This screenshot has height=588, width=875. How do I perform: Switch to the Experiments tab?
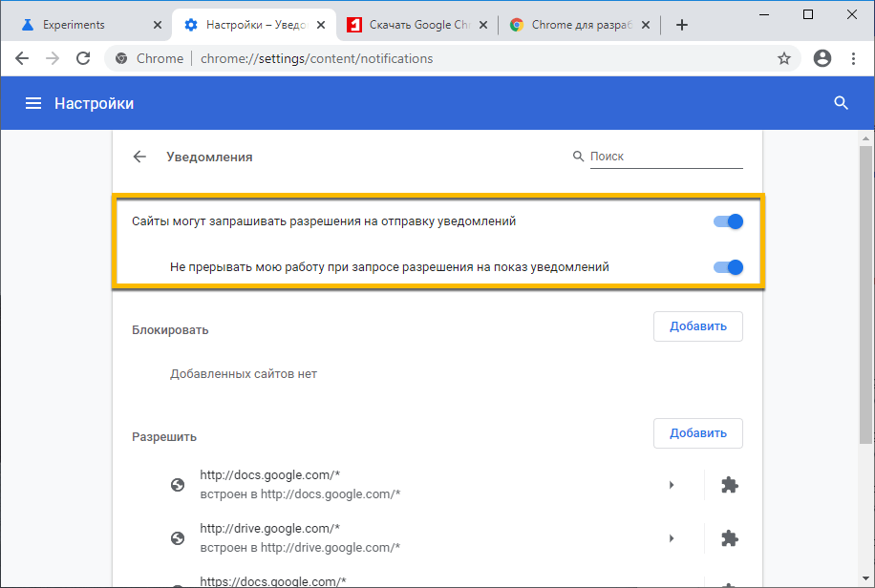86,25
